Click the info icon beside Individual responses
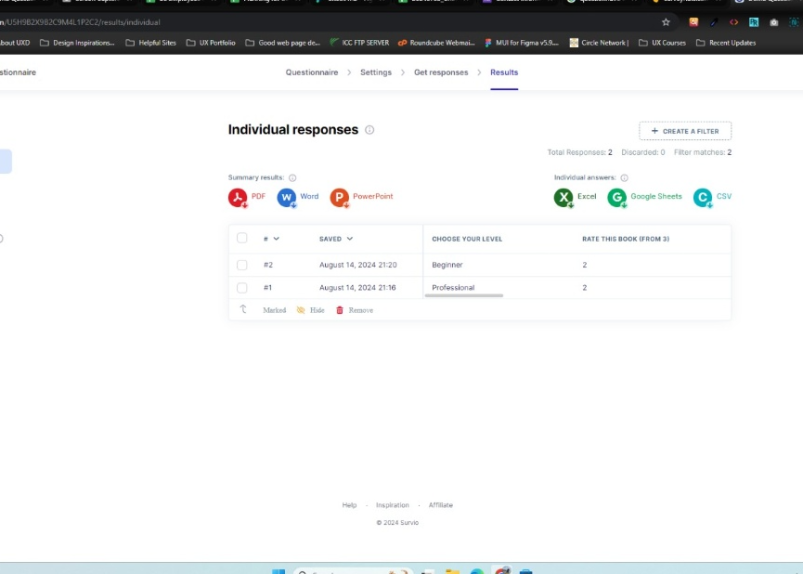The width and height of the screenshot is (803, 574). (x=369, y=130)
